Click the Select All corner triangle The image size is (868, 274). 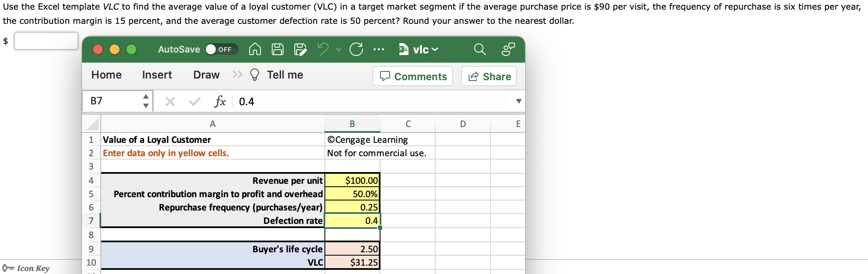(x=92, y=124)
